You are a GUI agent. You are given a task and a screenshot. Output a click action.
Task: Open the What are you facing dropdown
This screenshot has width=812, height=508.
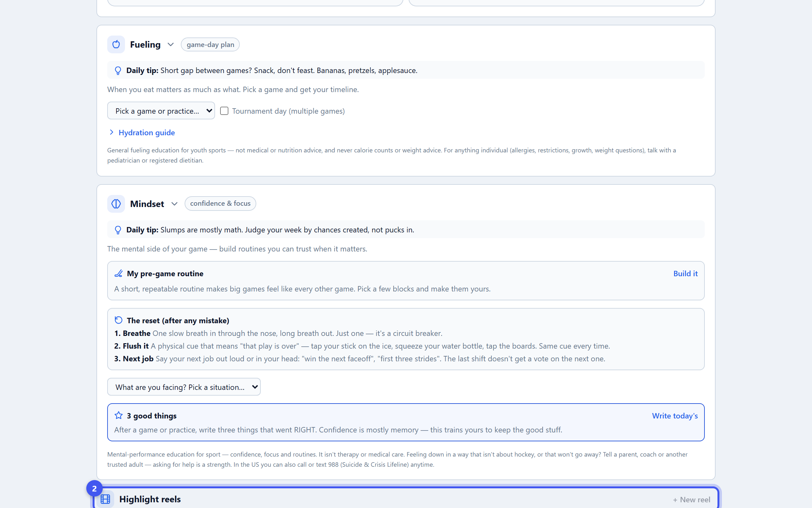coord(184,387)
